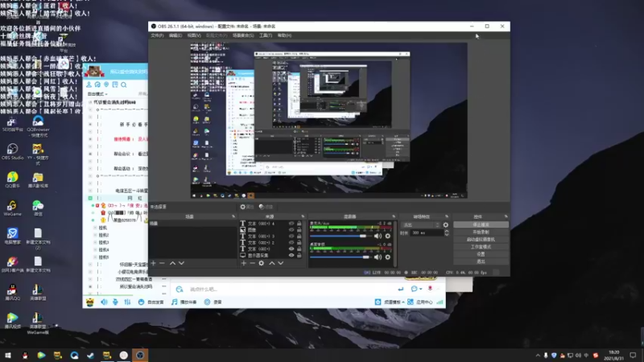Open settings gear for first mixer channel
This screenshot has height=362, width=644.
[388, 236]
